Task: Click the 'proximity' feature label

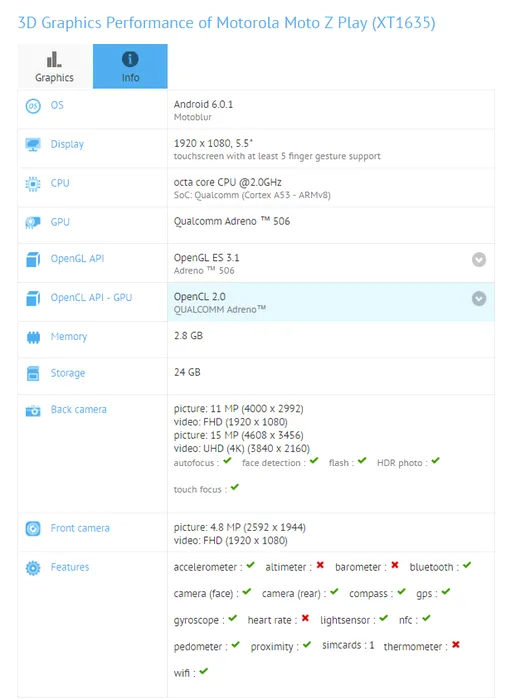Action: 272,646
